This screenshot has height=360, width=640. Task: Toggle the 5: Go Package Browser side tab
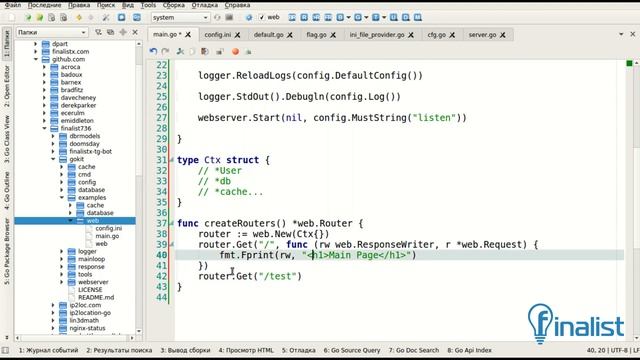(7, 251)
